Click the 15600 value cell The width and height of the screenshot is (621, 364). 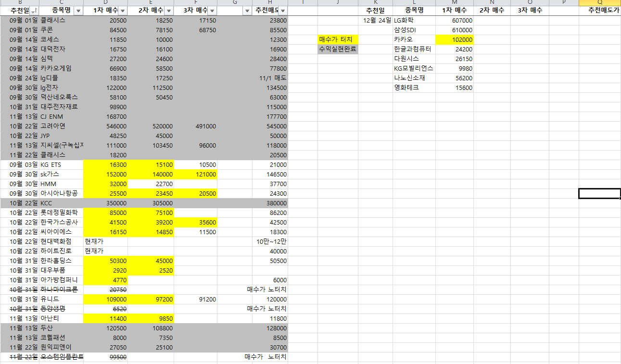pos(455,88)
